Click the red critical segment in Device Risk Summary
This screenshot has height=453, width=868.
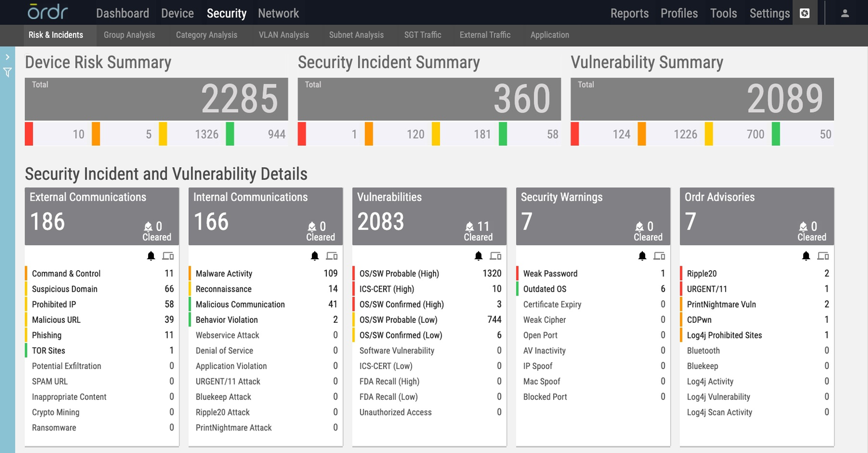point(28,134)
